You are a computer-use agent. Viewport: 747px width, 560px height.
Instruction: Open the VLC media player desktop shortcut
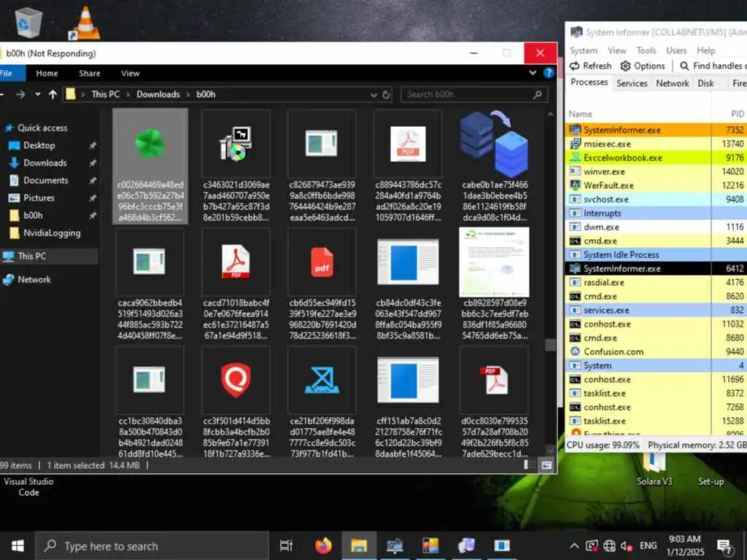point(85,23)
